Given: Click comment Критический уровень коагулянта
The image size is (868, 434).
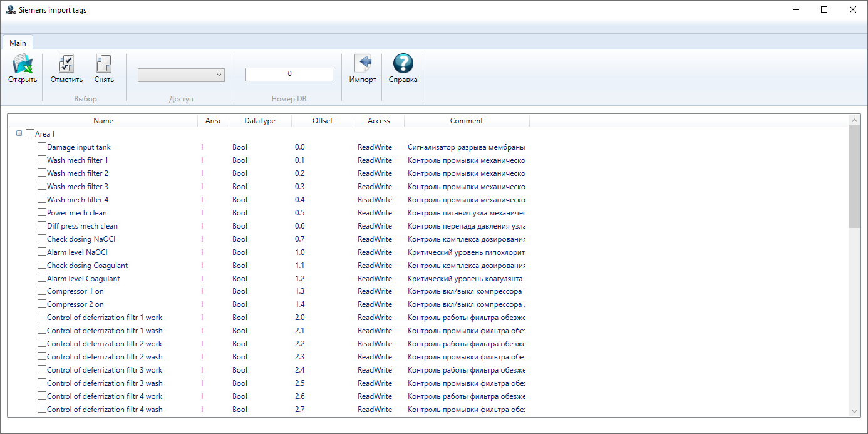Looking at the screenshot, I should point(465,278).
